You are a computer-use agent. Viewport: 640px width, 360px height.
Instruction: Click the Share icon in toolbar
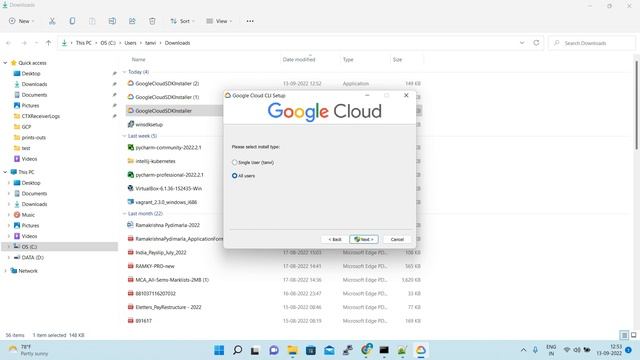pos(132,21)
